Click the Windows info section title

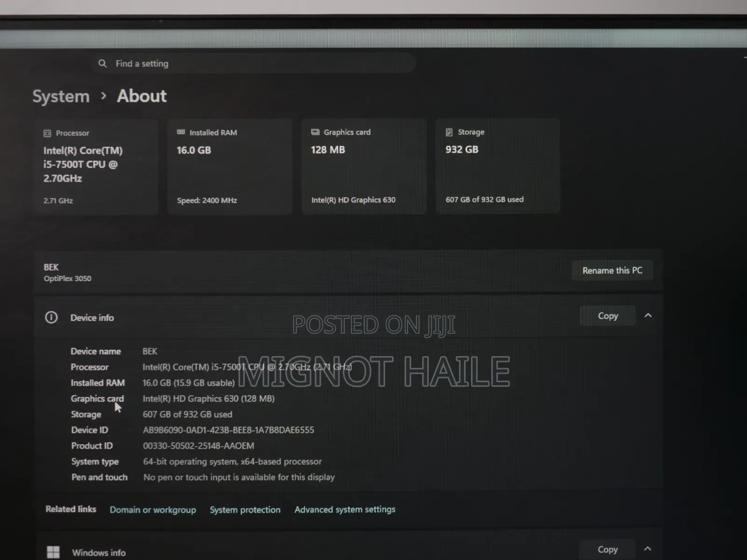pyautogui.click(x=99, y=553)
